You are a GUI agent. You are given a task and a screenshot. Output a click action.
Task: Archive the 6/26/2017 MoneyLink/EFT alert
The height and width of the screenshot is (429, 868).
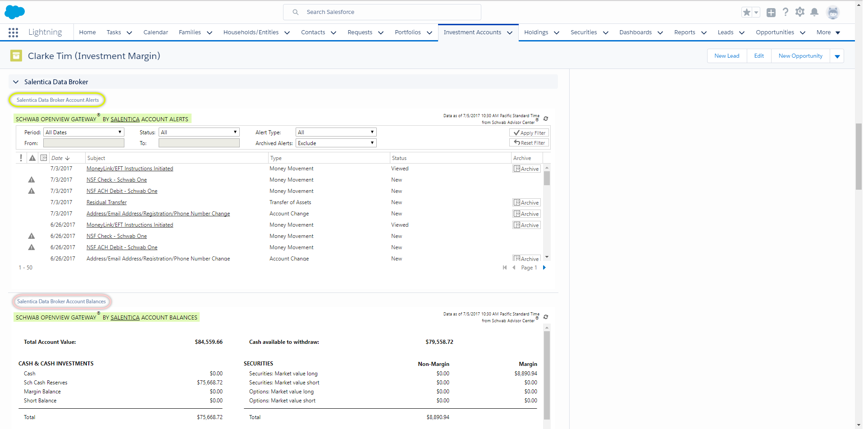[526, 225]
